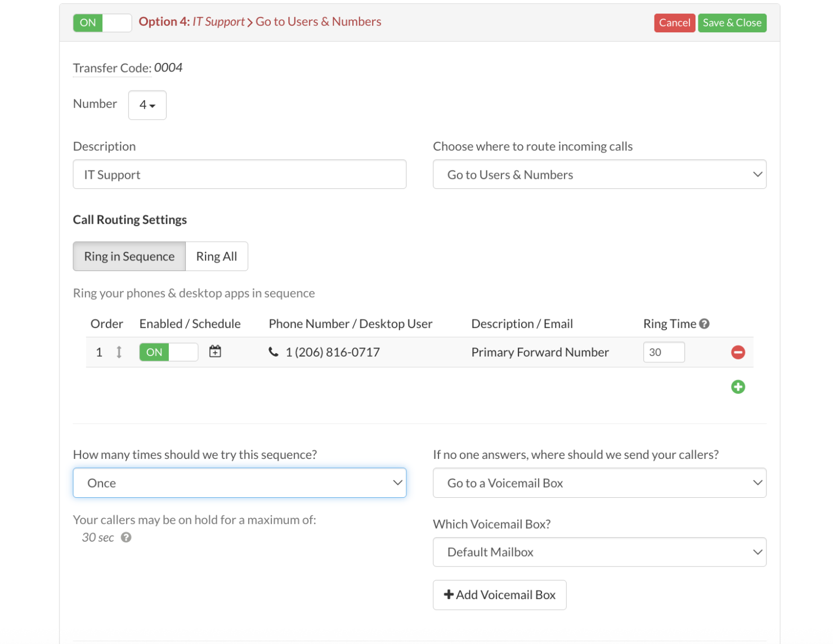Screen dimensions: 833x644
Task: Open the Once sequence attempts dropdown
Action: point(240,483)
